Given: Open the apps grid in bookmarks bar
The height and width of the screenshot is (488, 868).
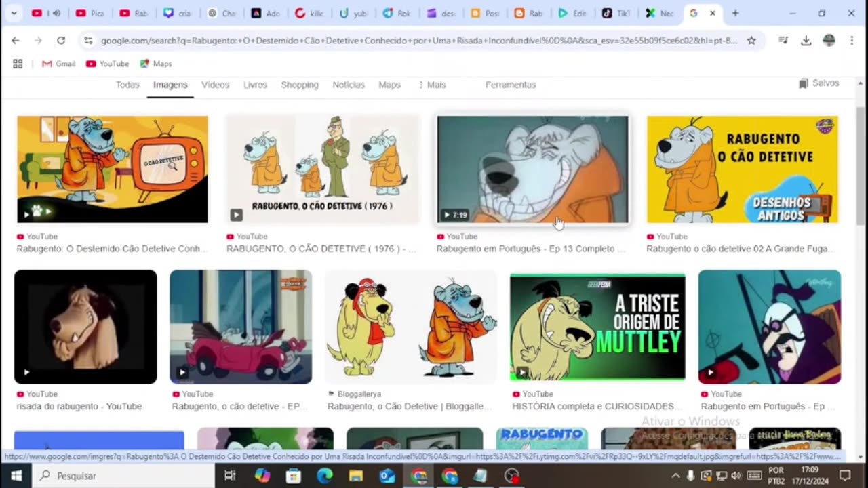Looking at the screenshot, I should click(18, 64).
